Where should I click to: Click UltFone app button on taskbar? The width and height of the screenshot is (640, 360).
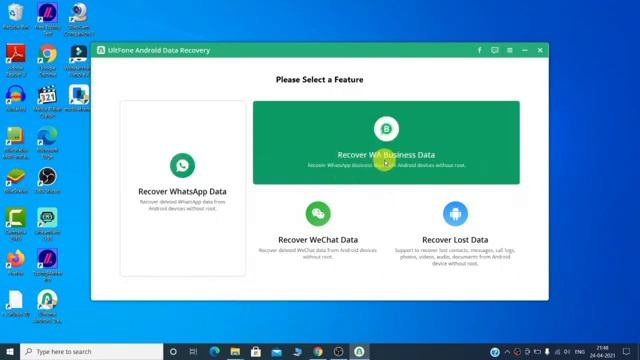[359, 351]
